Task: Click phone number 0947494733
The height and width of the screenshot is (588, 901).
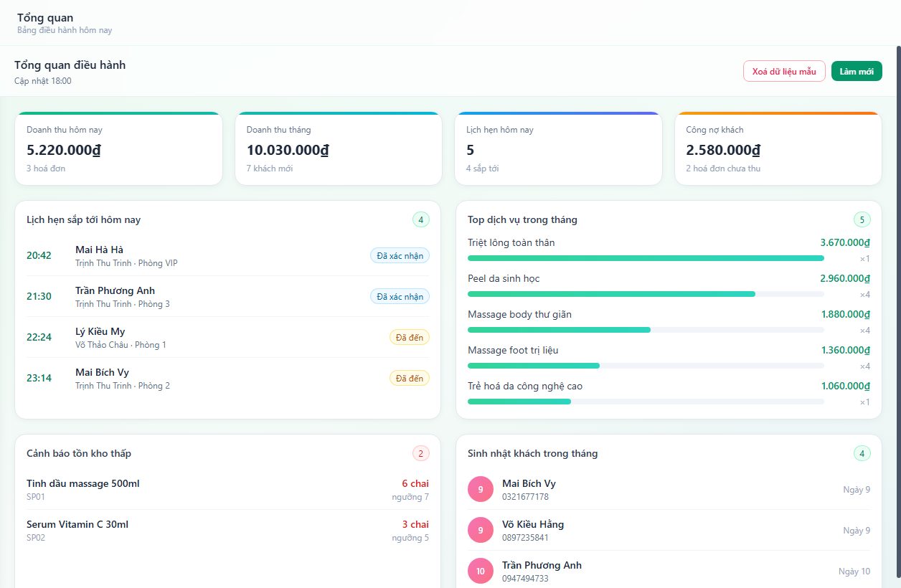Action: 525,579
